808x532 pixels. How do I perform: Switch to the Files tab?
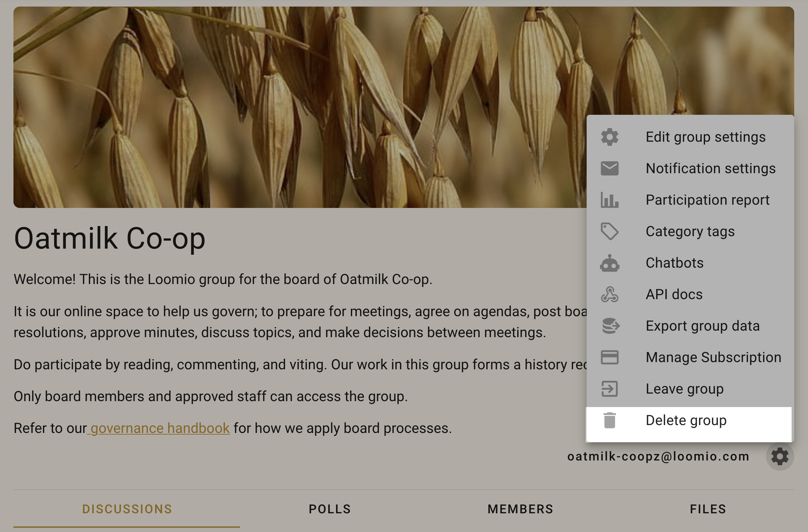(x=708, y=509)
